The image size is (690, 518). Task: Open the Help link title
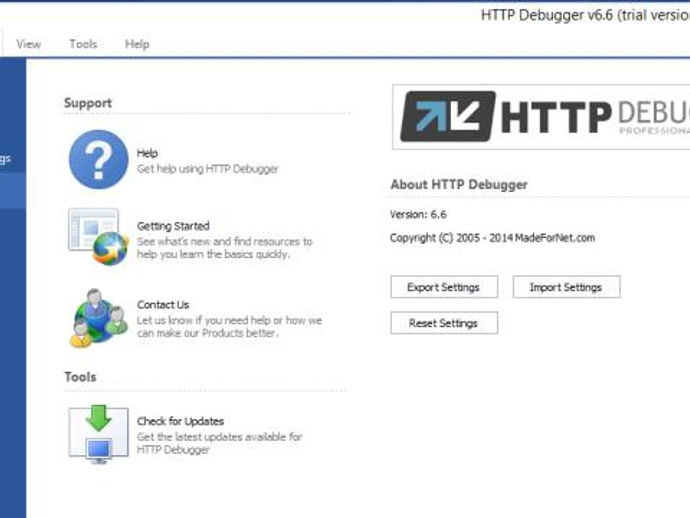tap(147, 153)
